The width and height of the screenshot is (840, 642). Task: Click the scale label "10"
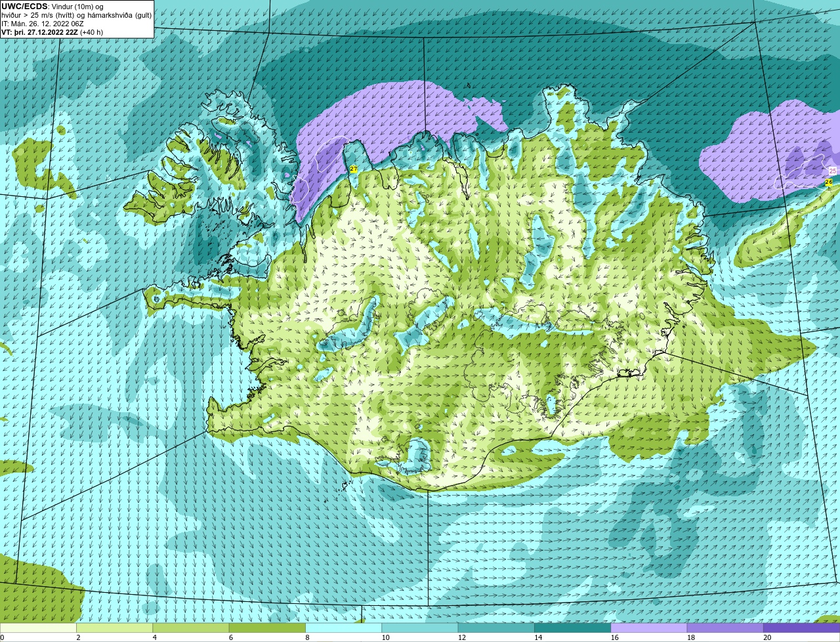coord(385,637)
